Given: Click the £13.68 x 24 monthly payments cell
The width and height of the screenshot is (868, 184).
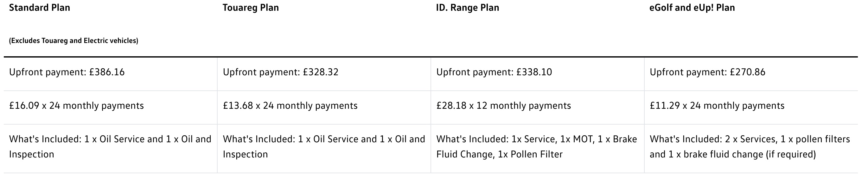Looking at the screenshot, I should click(324, 107).
